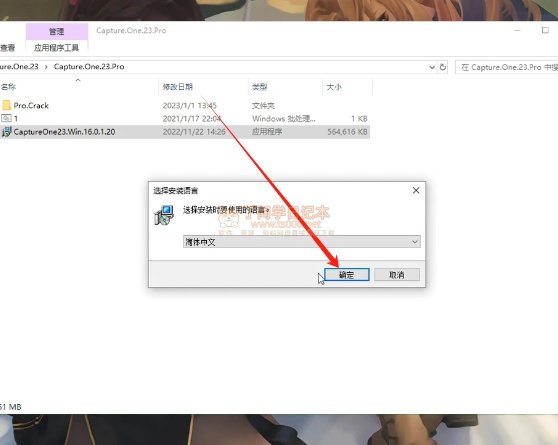Sort files by 修改日期 column
558x445 pixels.
click(178, 87)
